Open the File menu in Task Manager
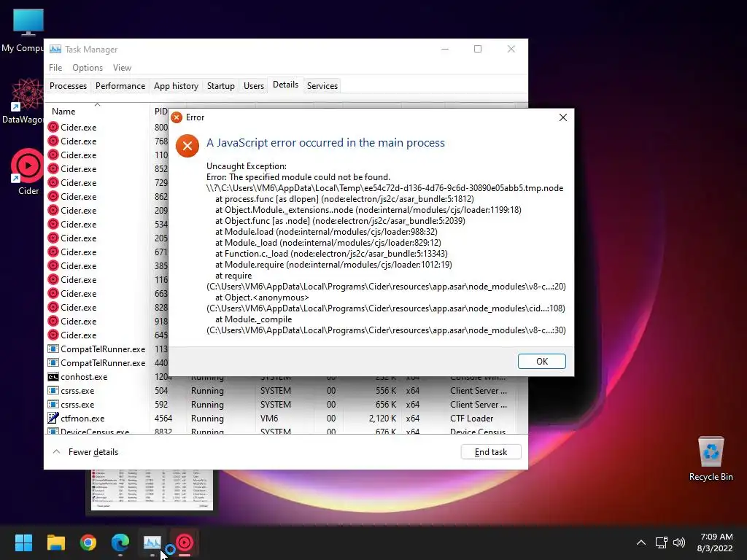Image resolution: width=747 pixels, height=560 pixels. [x=55, y=68]
